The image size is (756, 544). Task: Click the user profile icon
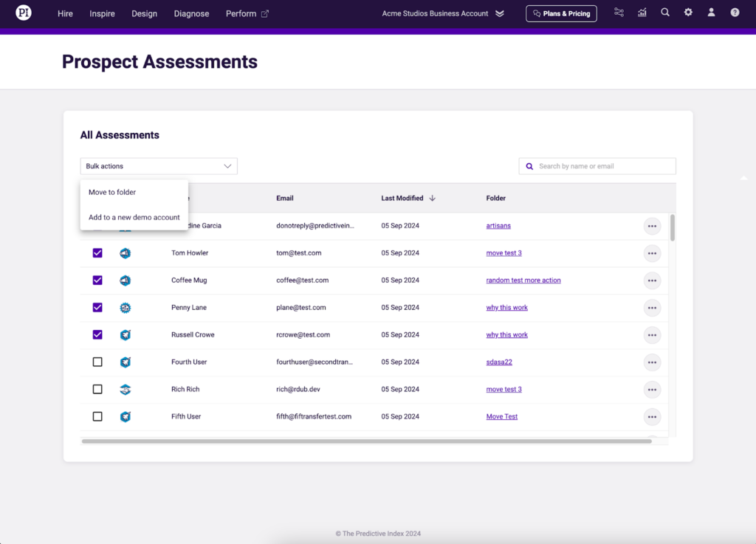(711, 13)
